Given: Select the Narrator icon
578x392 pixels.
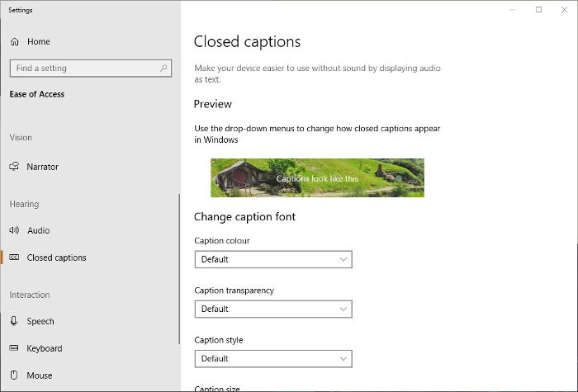Looking at the screenshot, I should coord(14,167).
